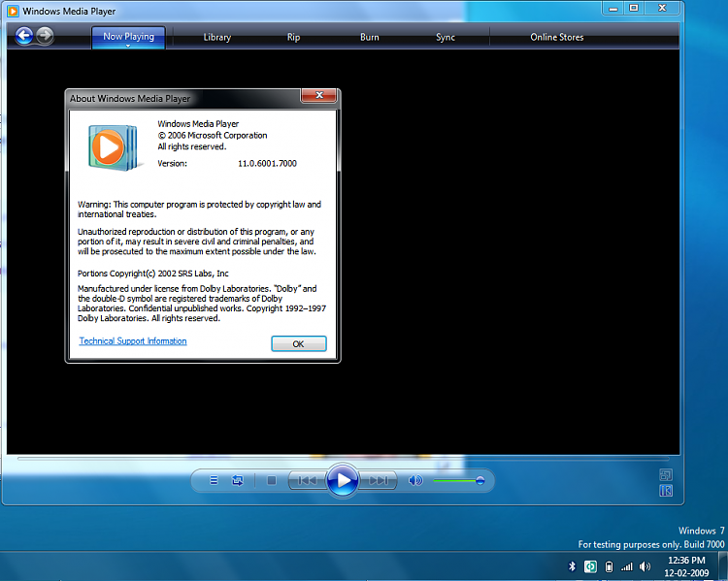The image size is (728, 581).
Task: Click the green tray application icon
Action: pyautogui.click(x=590, y=566)
